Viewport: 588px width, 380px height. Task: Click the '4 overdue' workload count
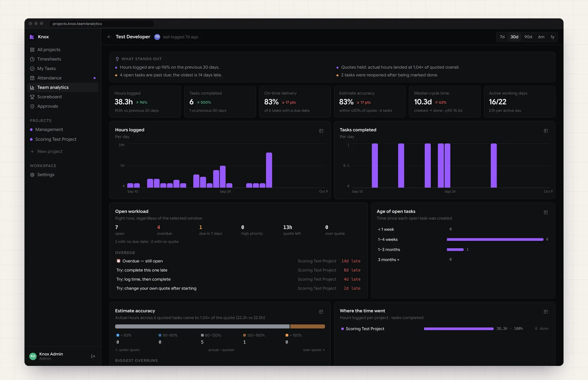(164, 230)
